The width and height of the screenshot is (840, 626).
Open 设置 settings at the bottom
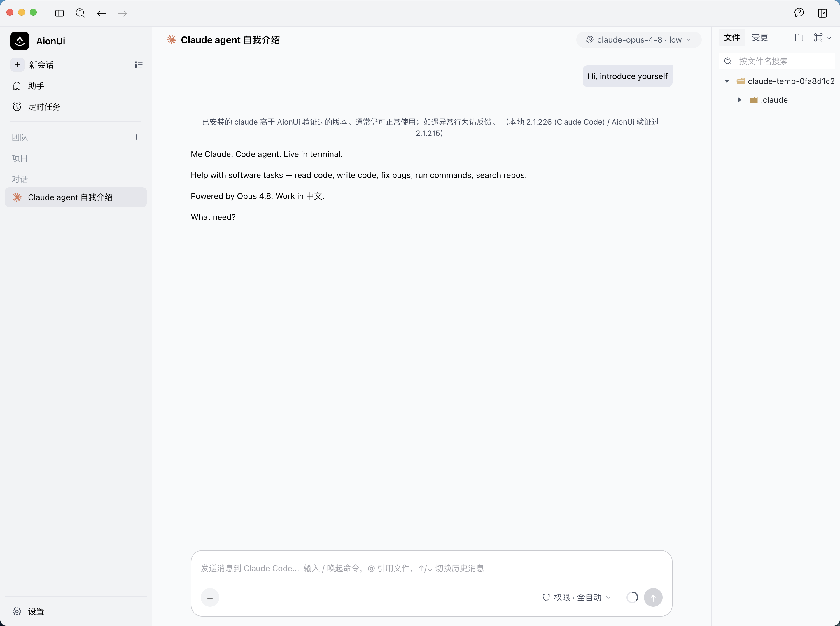(x=76, y=611)
